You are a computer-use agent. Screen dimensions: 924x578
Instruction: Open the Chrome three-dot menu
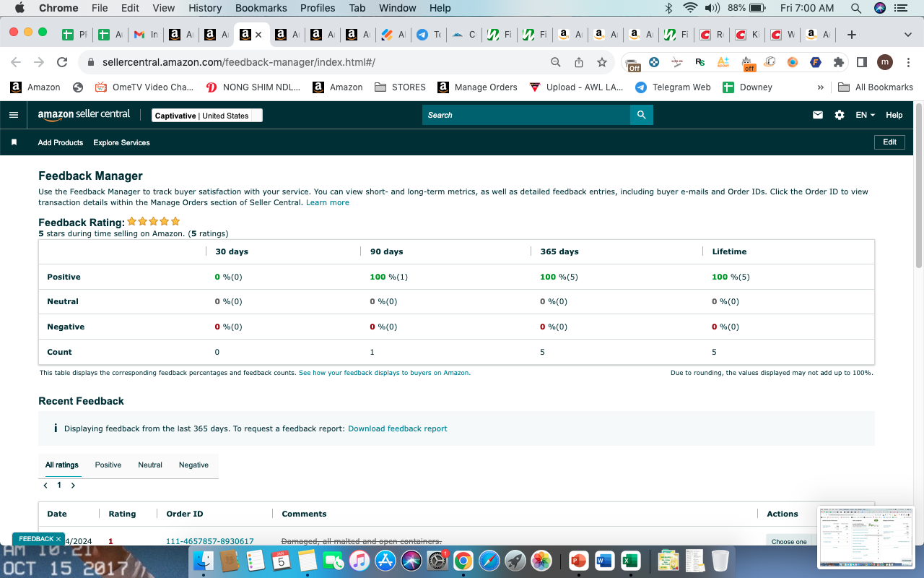pyautogui.click(x=907, y=62)
